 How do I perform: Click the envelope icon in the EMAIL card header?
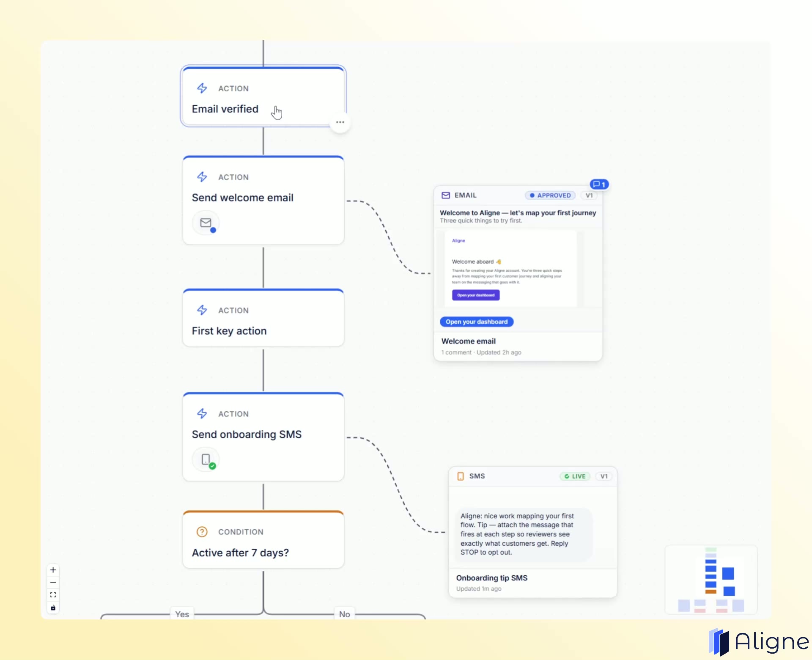click(x=446, y=195)
